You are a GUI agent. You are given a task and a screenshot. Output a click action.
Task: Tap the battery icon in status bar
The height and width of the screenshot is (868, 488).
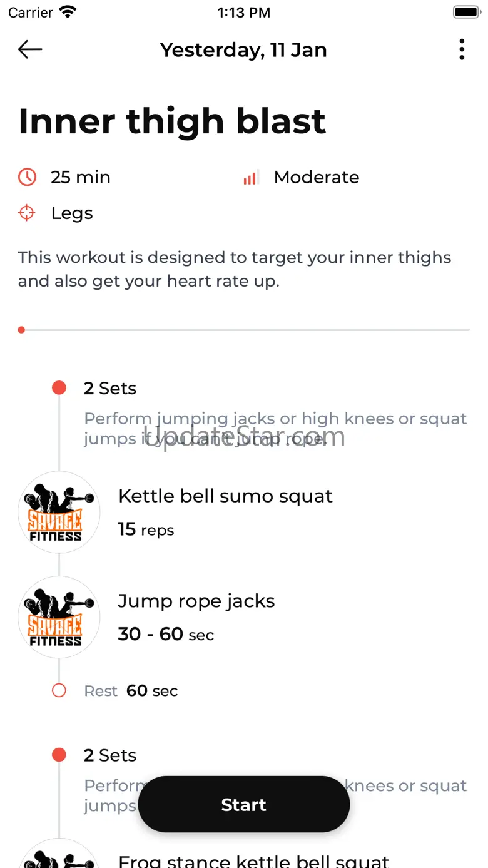pyautogui.click(x=466, y=12)
